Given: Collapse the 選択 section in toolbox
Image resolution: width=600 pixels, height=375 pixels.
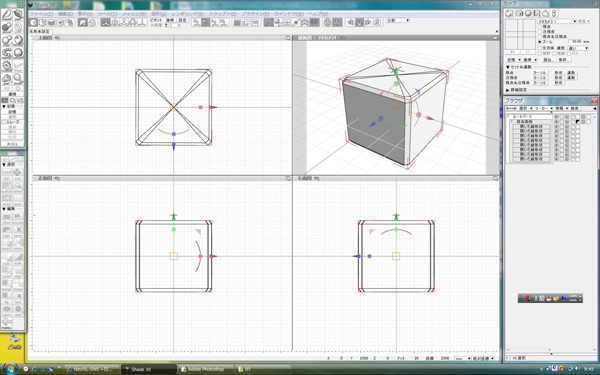Looking at the screenshot, I should (4, 165).
